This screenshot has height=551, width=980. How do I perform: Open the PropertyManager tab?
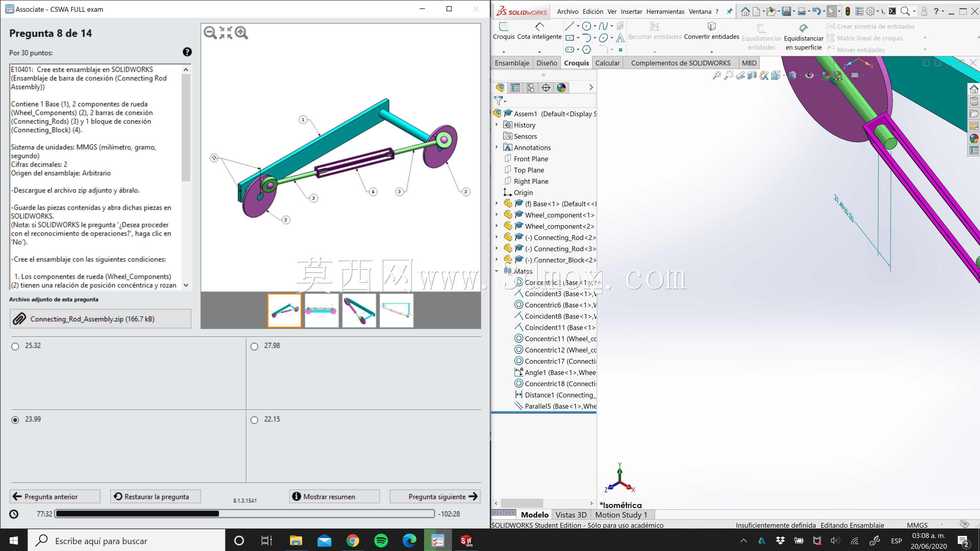[515, 88]
